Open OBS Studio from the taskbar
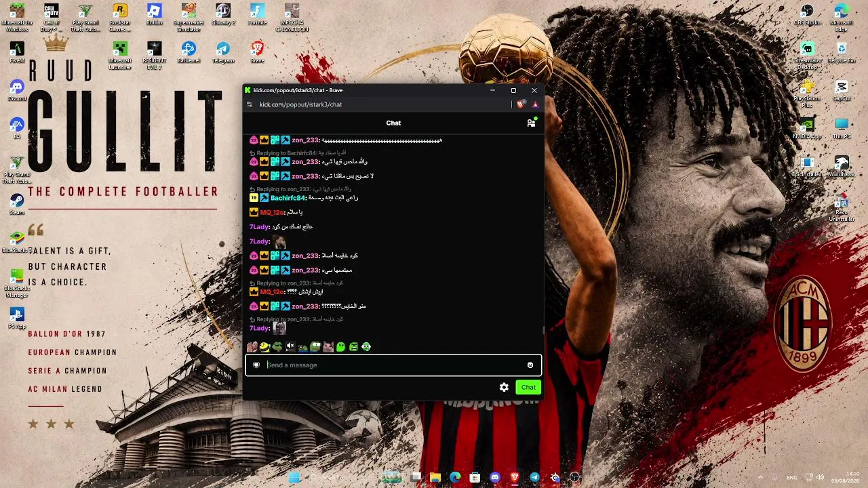Image resolution: width=868 pixels, height=488 pixels. 575,477
